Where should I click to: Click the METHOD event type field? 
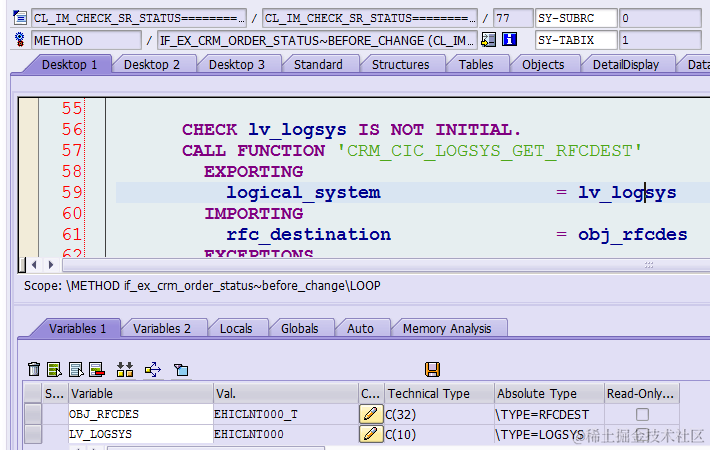point(86,40)
